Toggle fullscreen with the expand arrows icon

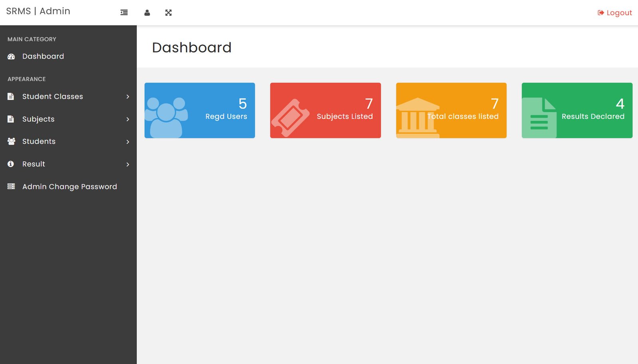[168, 13]
